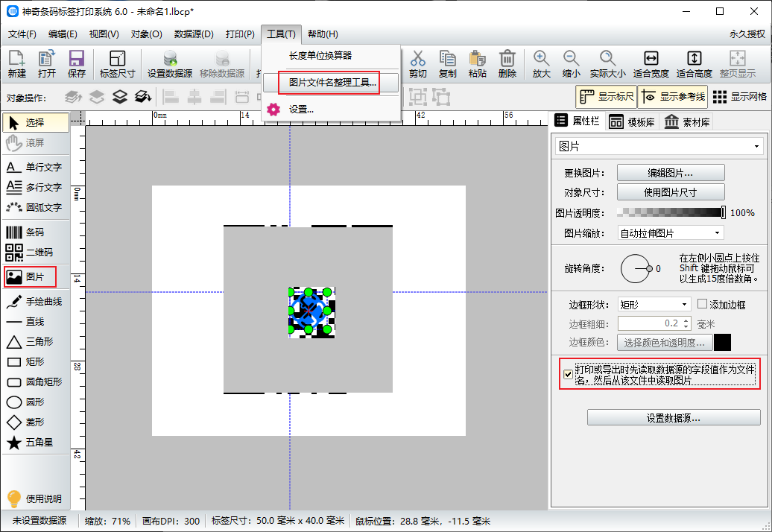The height and width of the screenshot is (532, 772).
Task: Click the 设置数据源 toolbar icon
Action: pos(170,64)
